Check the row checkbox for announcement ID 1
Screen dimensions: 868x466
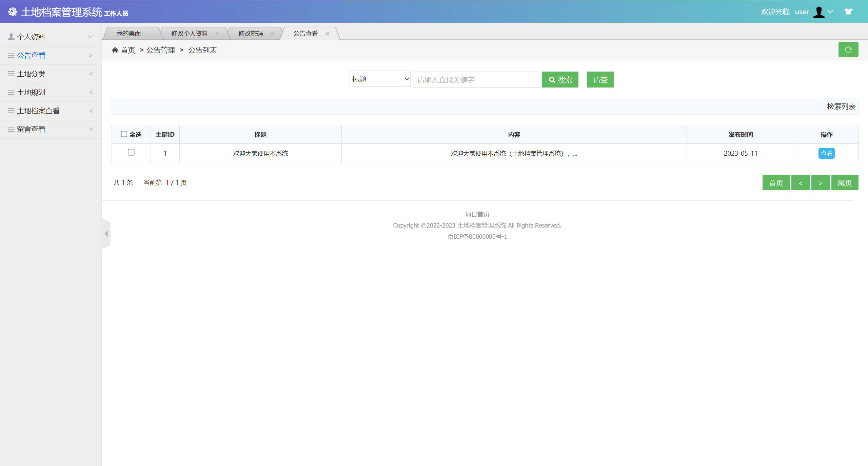pyautogui.click(x=131, y=153)
